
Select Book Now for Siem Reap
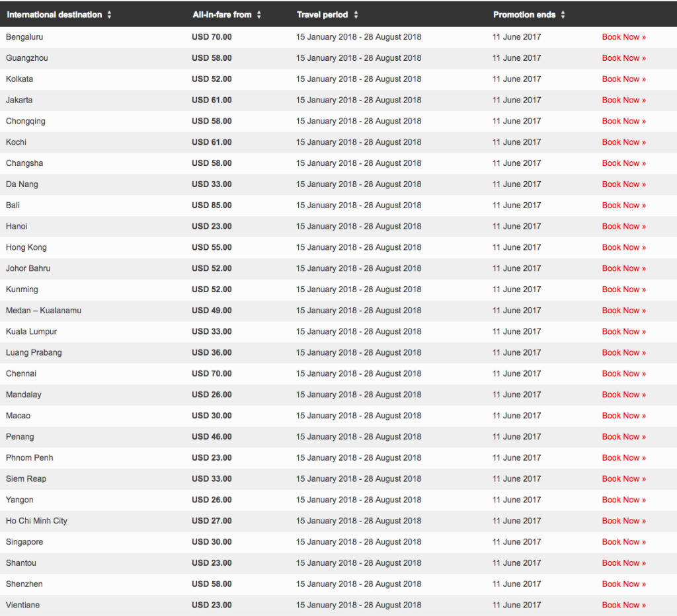(x=623, y=479)
